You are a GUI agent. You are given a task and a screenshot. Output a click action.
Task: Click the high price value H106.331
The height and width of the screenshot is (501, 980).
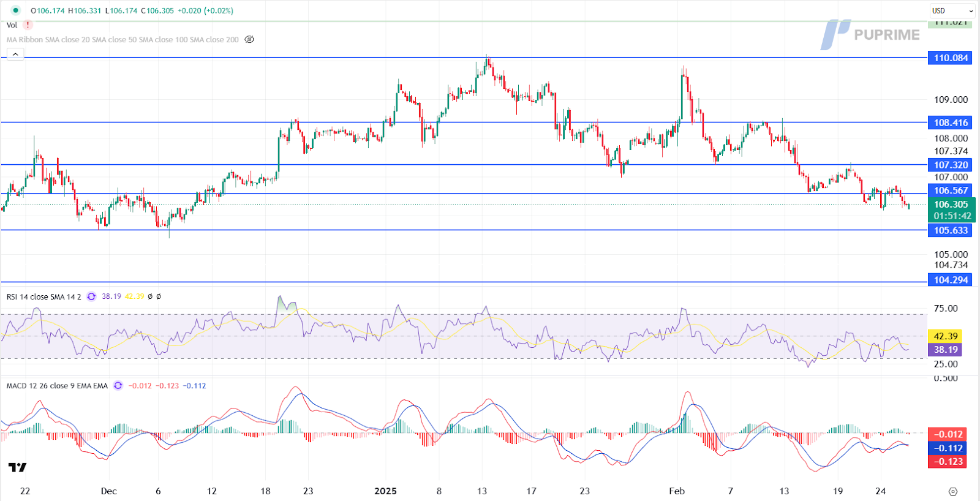tap(85, 10)
